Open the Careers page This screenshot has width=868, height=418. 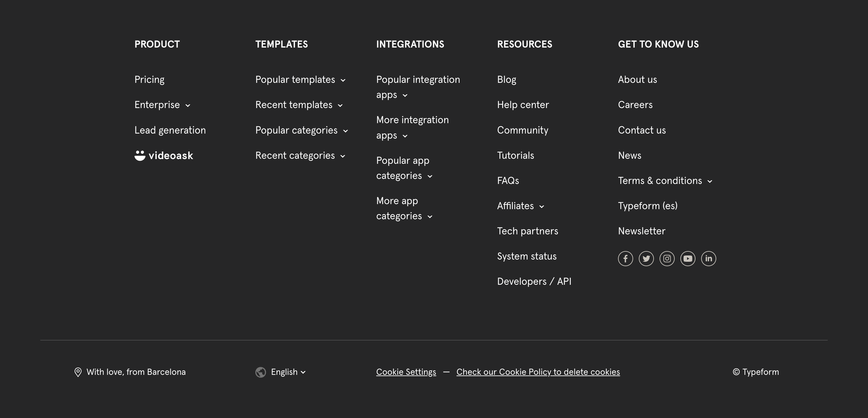(x=635, y=105)
